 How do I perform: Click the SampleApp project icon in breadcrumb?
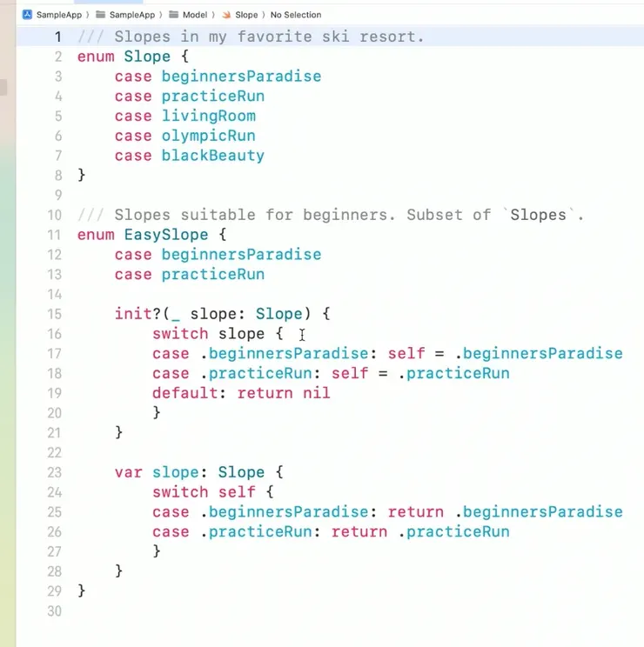(x=27, y=15)
